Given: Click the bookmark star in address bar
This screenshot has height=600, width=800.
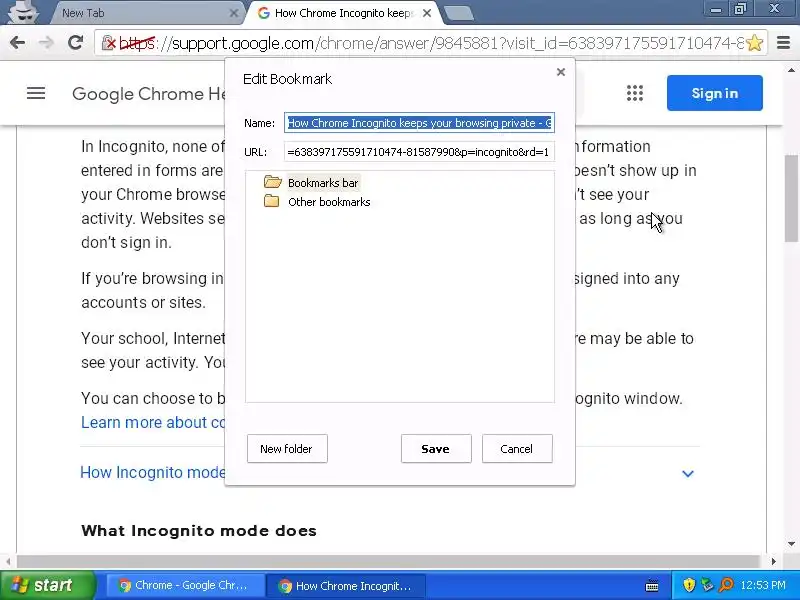Looking at the screenshot, I should pos(755,43).
